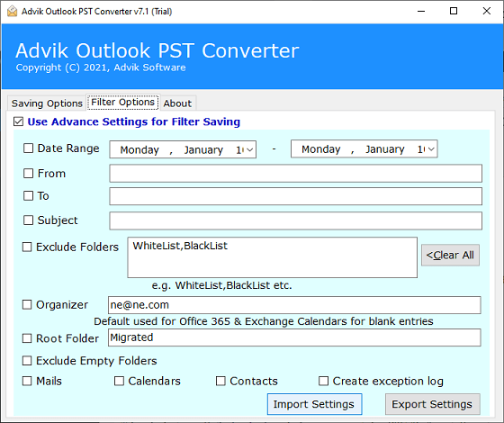Close the Advik PST Converter window

(487, 11)
